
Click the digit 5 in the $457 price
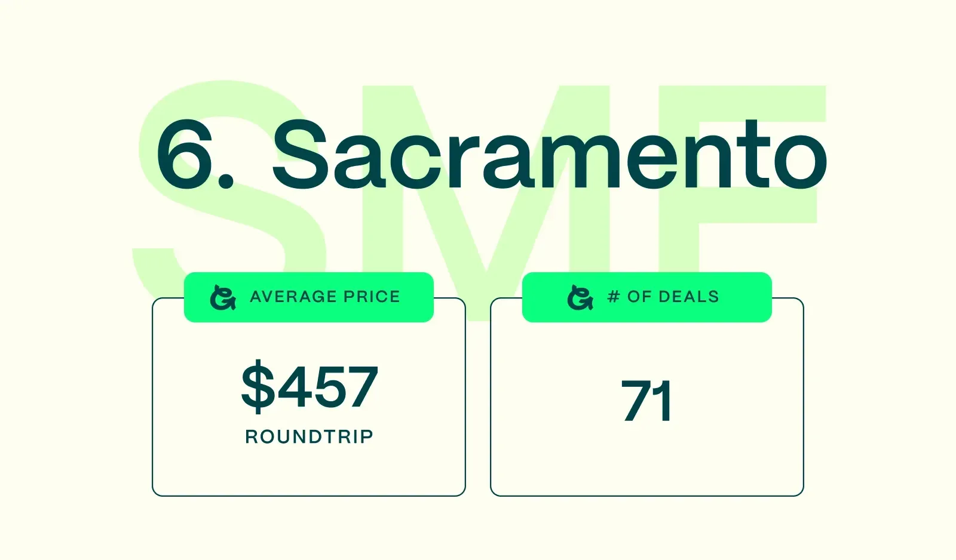(326, 387)
